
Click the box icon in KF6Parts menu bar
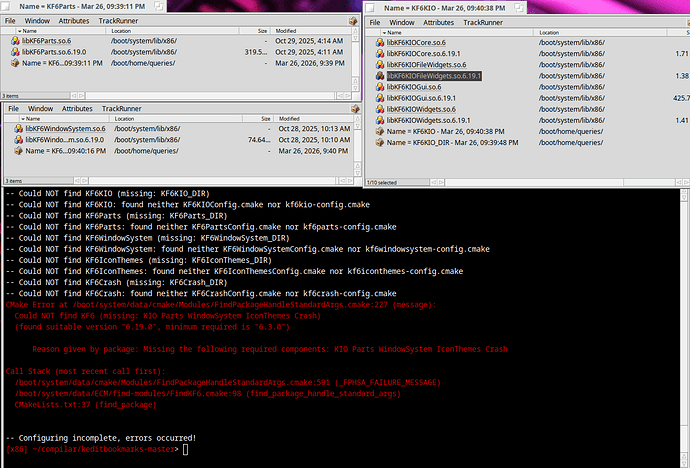pos(353,21)
